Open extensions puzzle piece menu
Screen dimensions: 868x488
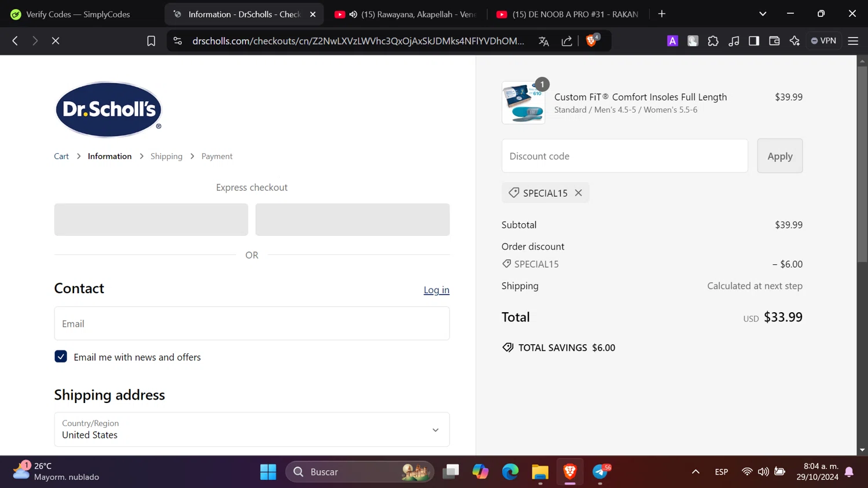pos(713,40)
